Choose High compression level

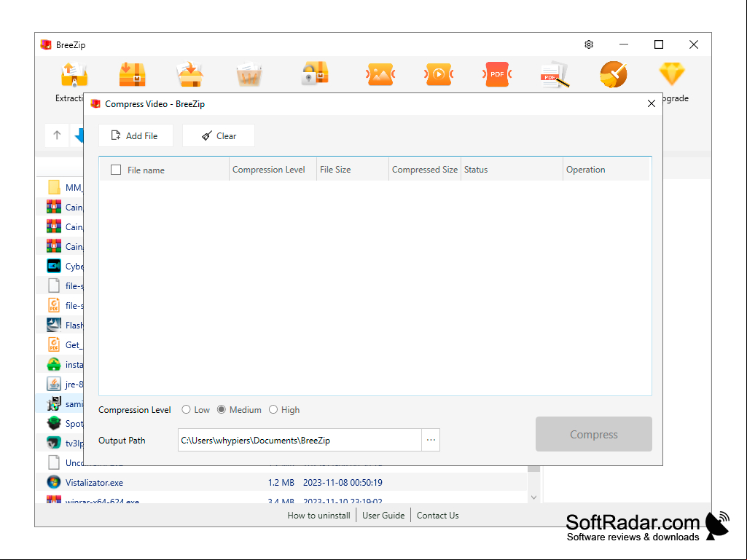coord(273,409)
